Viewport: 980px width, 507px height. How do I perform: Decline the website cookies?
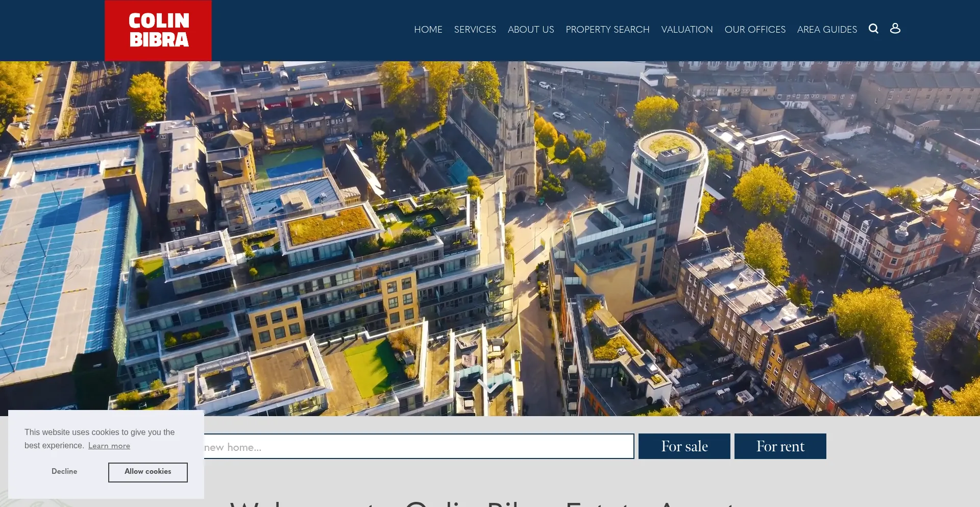coord(64,472)
